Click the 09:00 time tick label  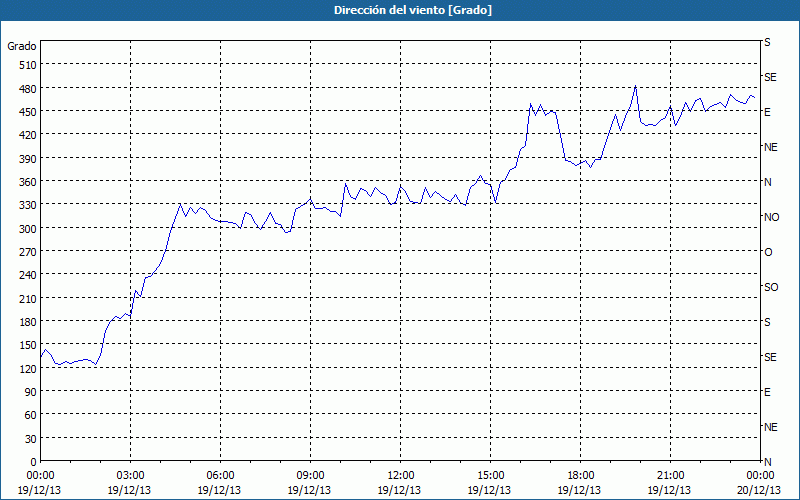coord(310,476)
